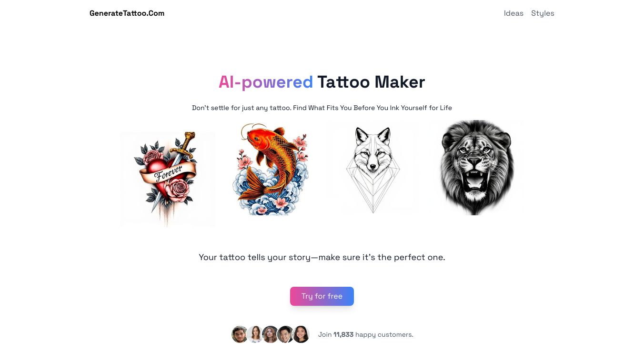Select the last avatar, woman with black hair
The width and height of the screenshot is (644, 362).
click(301, 334)
